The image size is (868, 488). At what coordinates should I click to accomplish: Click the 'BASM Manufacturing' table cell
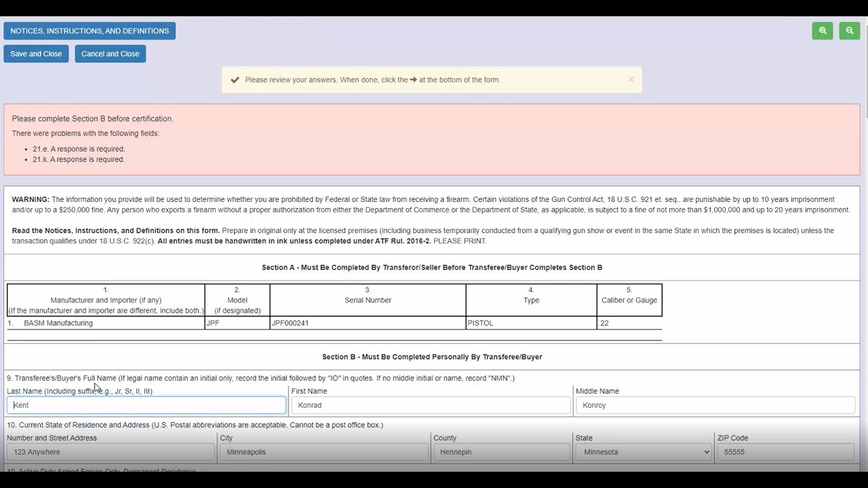(x=106, y=323)
